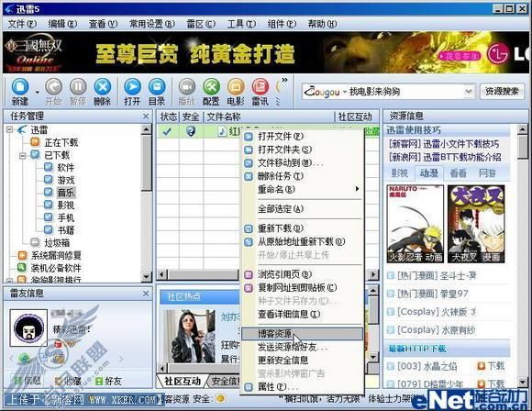Screen dimensions: 532x411
Task: Click the 好友 friends button
Action: point(108,381)
